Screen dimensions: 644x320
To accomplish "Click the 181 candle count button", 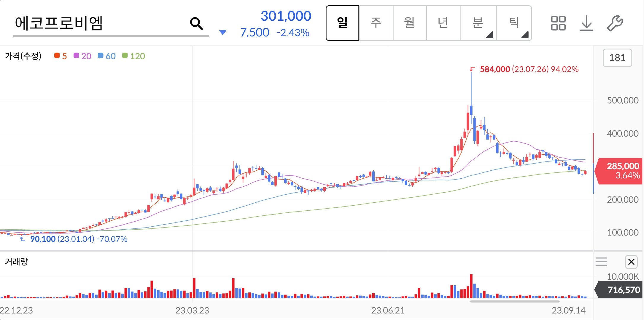I will click(617, 57).
